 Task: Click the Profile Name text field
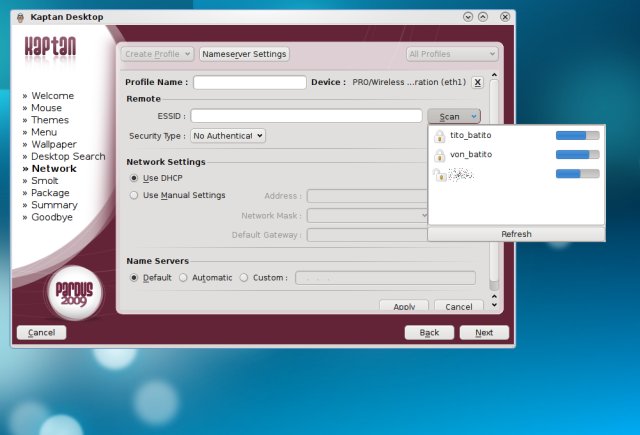point(249,82)
